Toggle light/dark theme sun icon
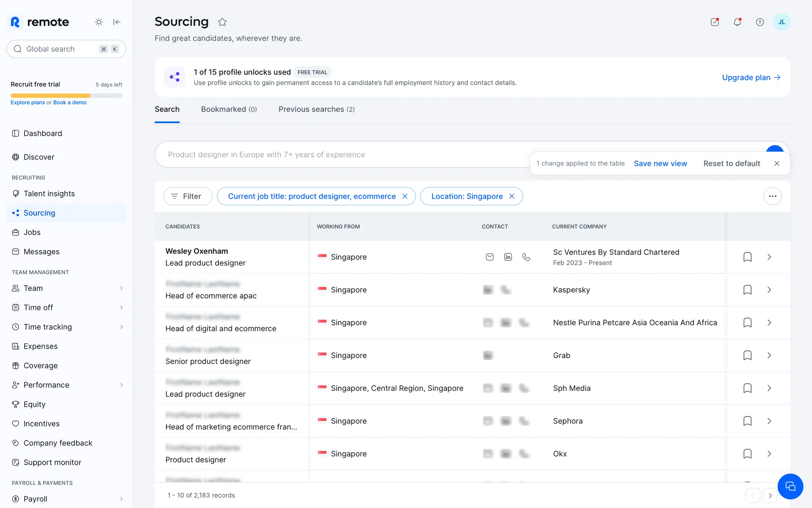 99,22
